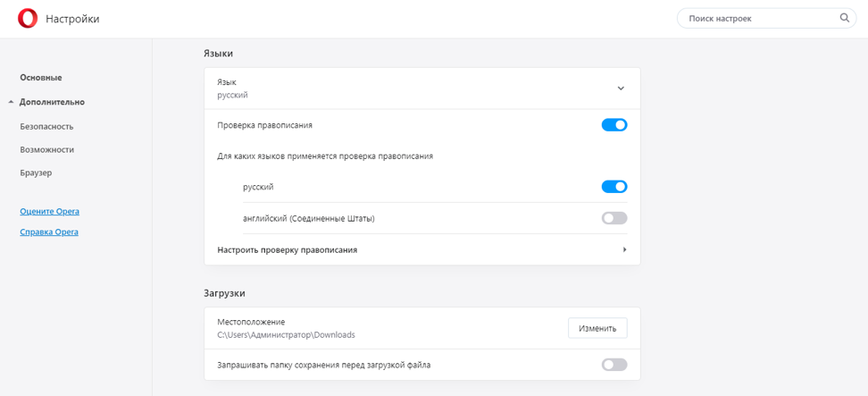The width and height of the screenshot is (868, 396).
Task: Click the C:\Users\Администратор\Downloads path text
Action: point(286,335)
